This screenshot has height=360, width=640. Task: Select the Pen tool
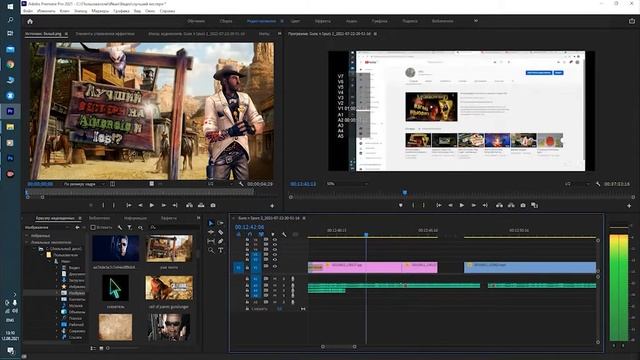coord(221,241)
